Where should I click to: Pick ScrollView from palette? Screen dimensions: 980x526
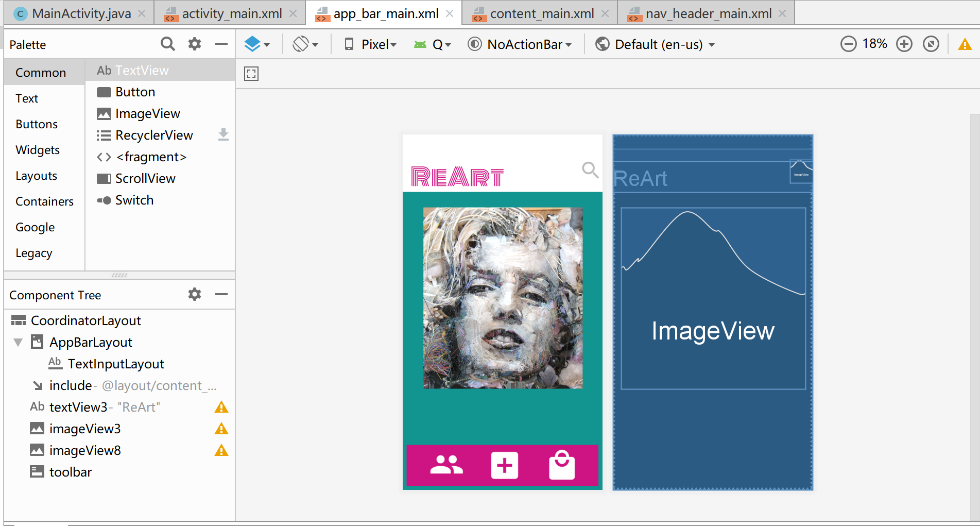tap(160, 178)
